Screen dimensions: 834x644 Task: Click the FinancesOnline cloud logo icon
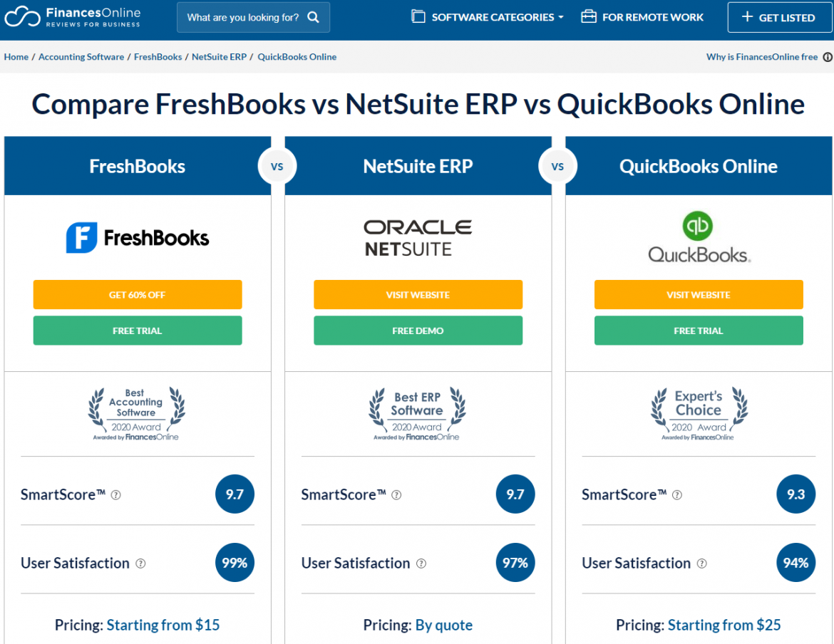pos(22,16)
